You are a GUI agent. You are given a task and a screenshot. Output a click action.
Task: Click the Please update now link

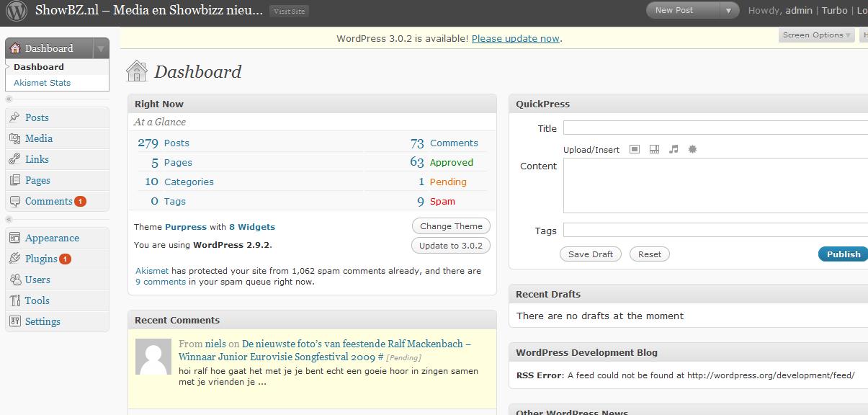point(516,38)
